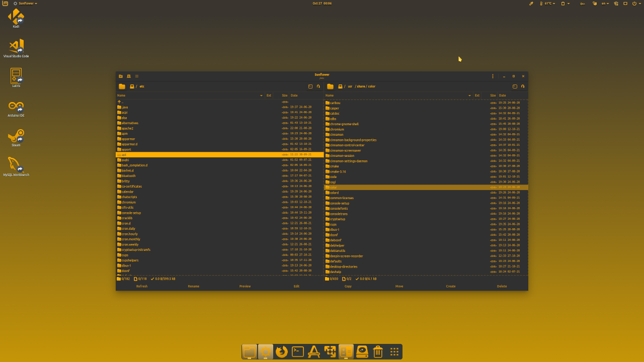Open the app grid from the dock
The height and width of the screenshot is (362, 644).
[x=394, y=351]
